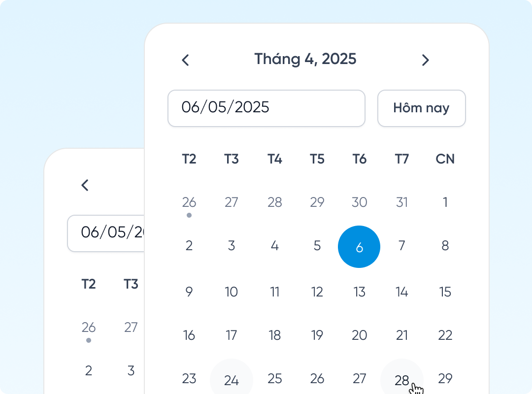Choose day 1 in the CN column
Image resolution: width=532 pixels, height=394 pixels.
[x=445, y=202]
